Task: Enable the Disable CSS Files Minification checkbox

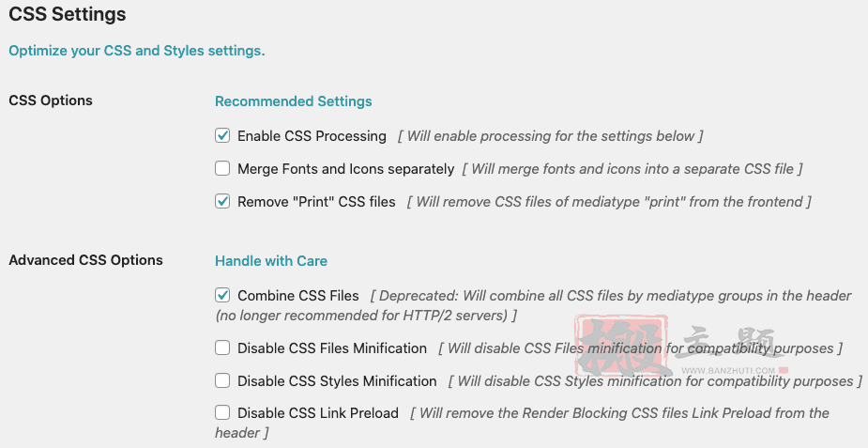Action: click(x=222, y=348)
